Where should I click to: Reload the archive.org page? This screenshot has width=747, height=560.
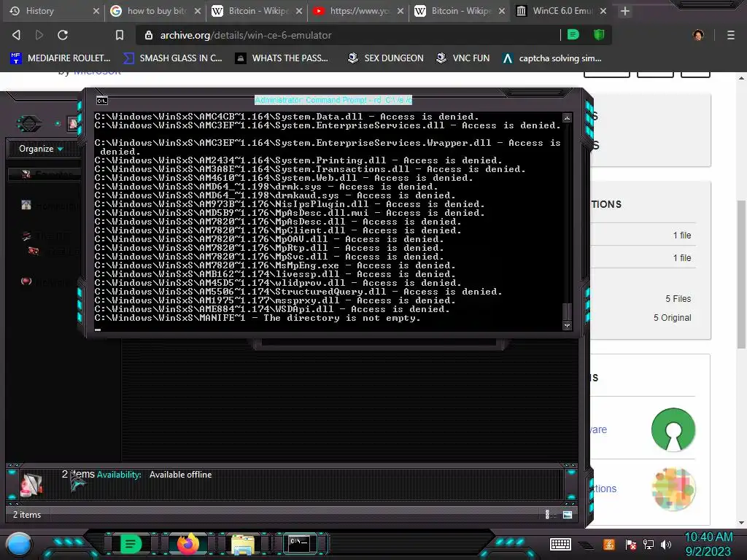coord(63,35)
